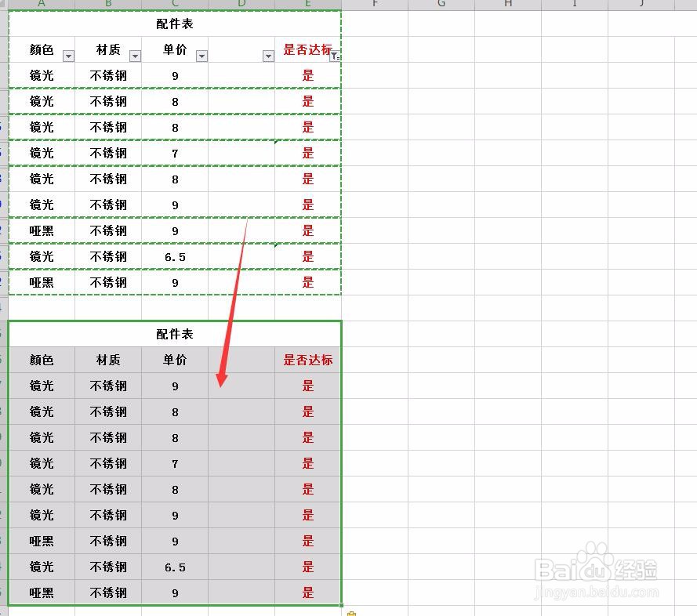The image size is (697, 616).
Task: Click the first 镜光 cell in the top table
Action: [x=42, y=75]
